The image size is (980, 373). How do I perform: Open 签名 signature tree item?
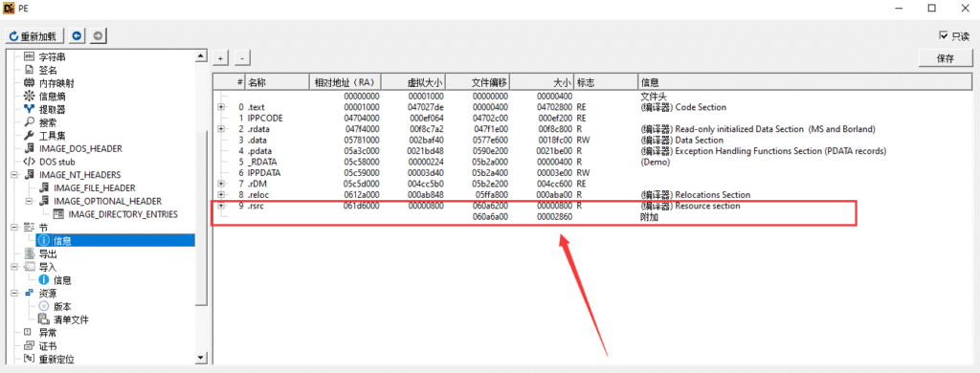pos(48,70)
